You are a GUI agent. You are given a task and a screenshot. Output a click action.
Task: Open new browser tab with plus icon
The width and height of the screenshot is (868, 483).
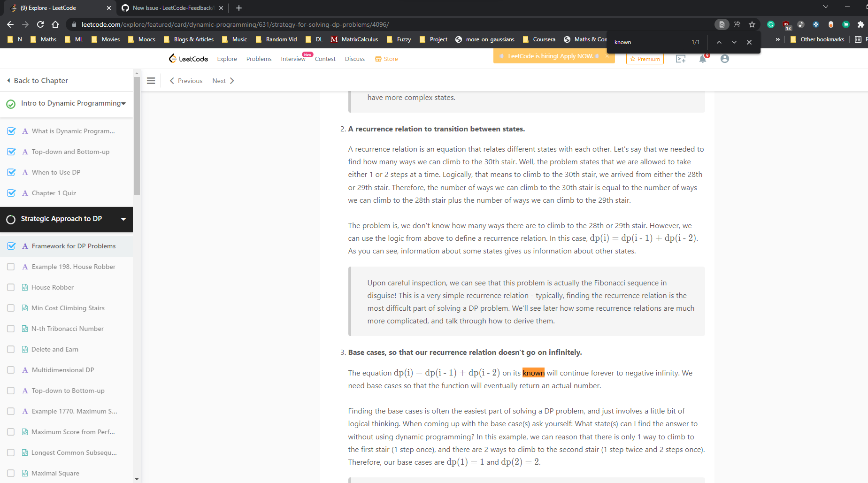[x=239, y=8]
